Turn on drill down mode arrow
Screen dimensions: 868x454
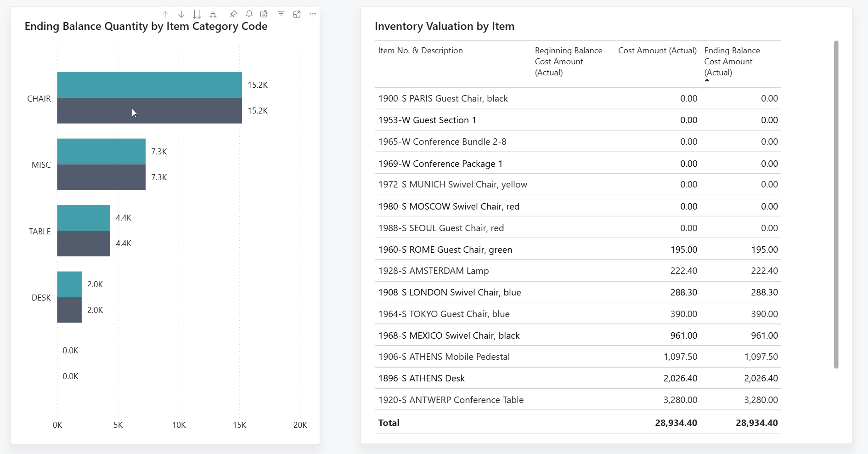pyautogui.click(x=181, y=14)
